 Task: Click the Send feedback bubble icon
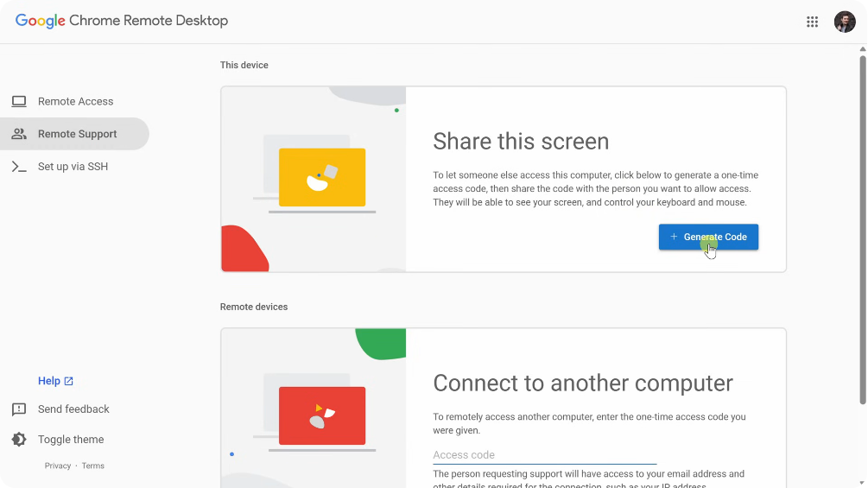pyautogui.click(x=19, y=409)
